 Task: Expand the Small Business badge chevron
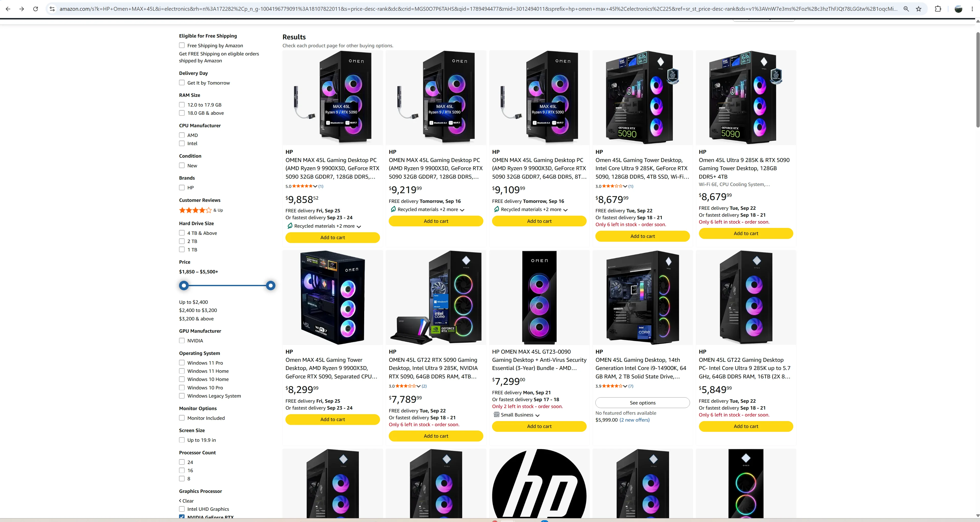(537, 415)
